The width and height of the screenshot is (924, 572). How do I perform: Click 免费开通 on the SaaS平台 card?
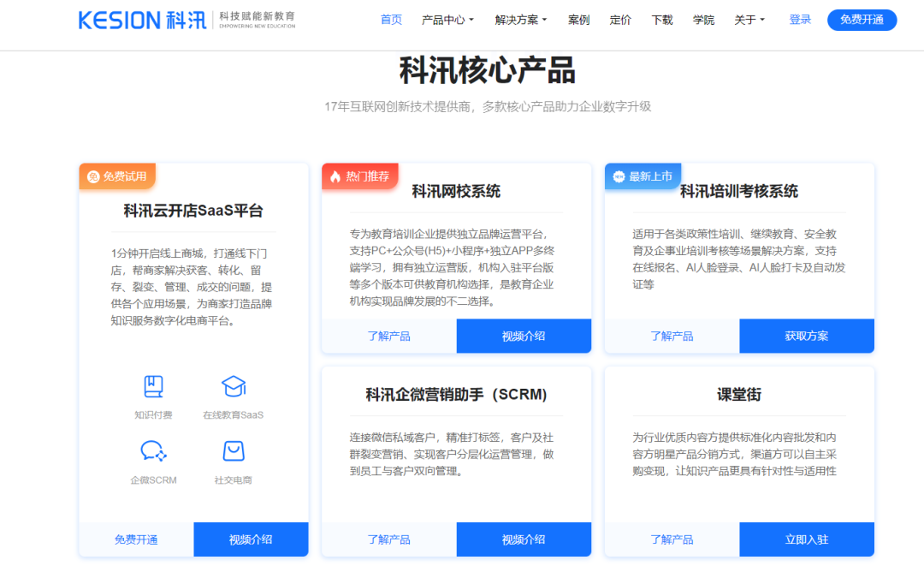coord(136,539)
